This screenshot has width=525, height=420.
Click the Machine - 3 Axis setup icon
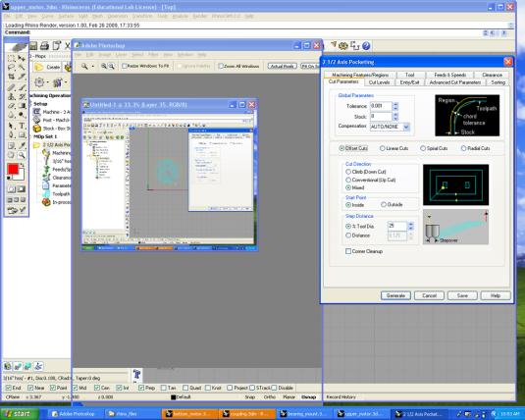tap(37, 112)
